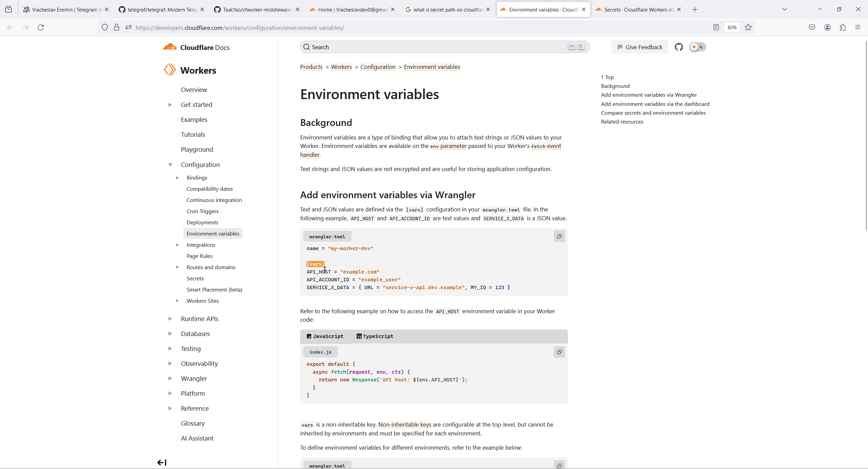Focus the docs Search field

[x=437, y=47]
